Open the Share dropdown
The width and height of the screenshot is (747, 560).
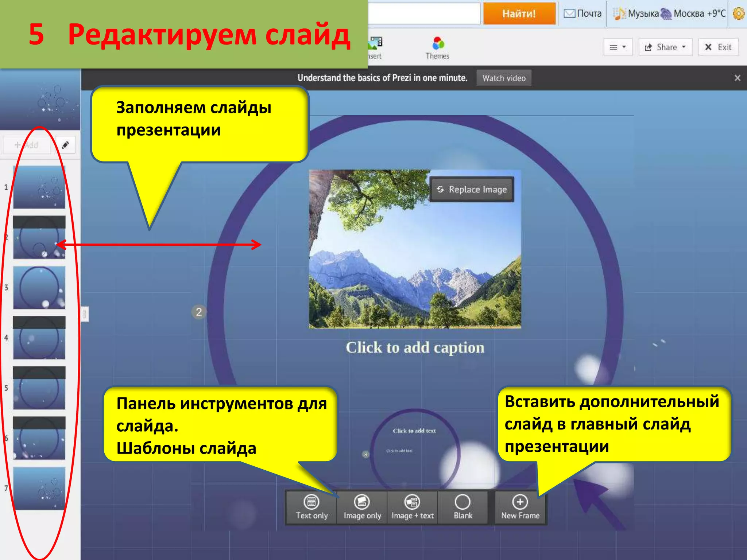coord(665,47)
